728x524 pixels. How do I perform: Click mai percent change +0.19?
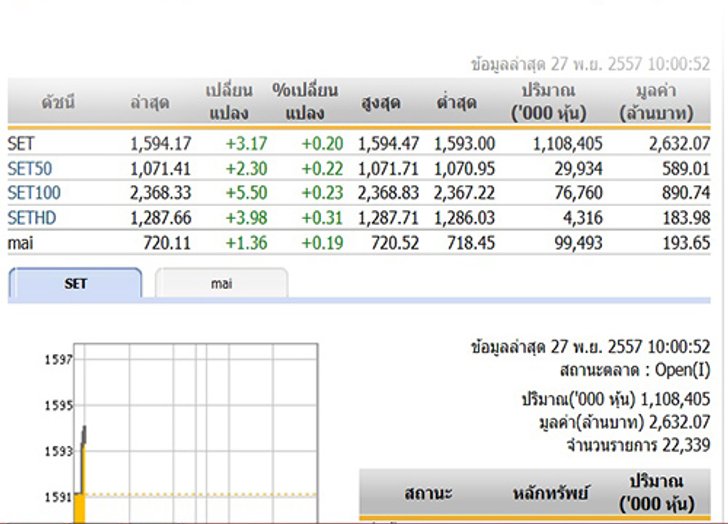tap(323, 243)
